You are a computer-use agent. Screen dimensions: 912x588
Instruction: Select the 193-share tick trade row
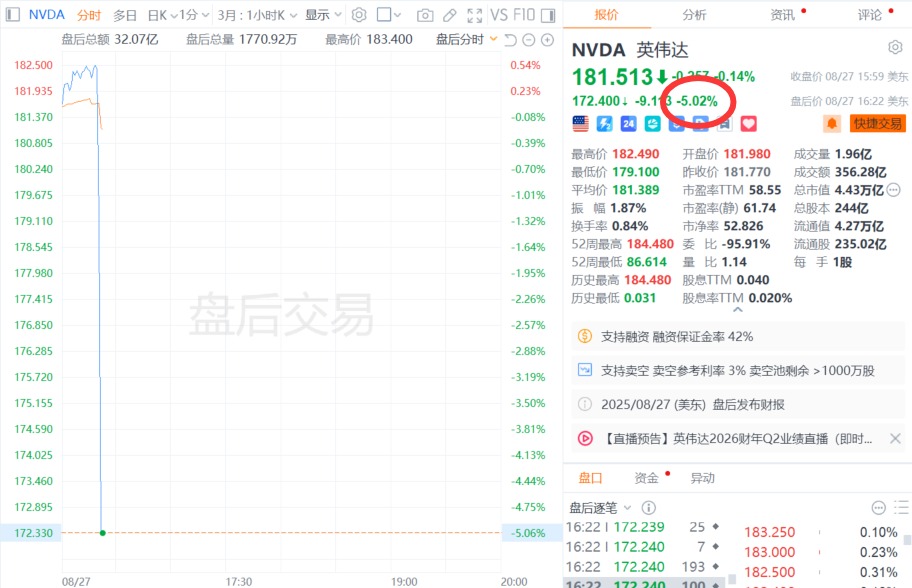coord(643,566)
